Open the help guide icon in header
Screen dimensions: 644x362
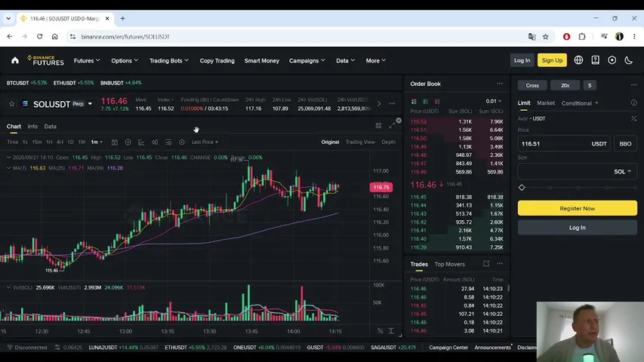pyautogui.click(x=595, y=60)
